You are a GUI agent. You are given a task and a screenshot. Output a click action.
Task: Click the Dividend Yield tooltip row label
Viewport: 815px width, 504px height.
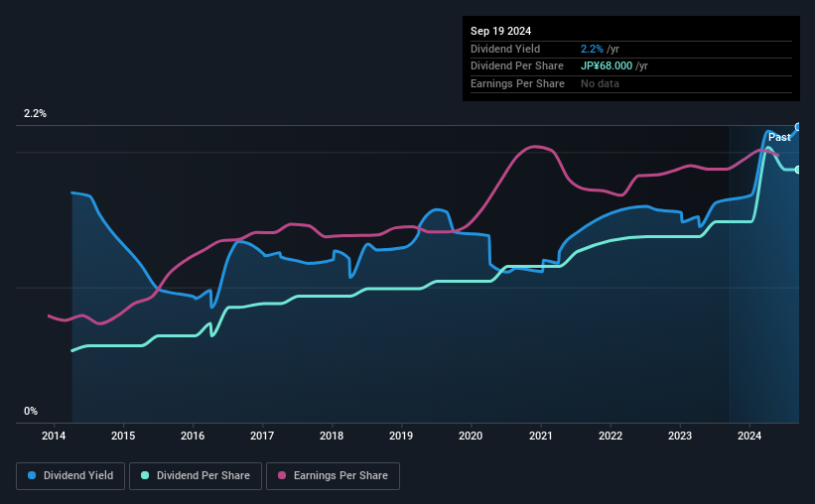tap(505, 49)
